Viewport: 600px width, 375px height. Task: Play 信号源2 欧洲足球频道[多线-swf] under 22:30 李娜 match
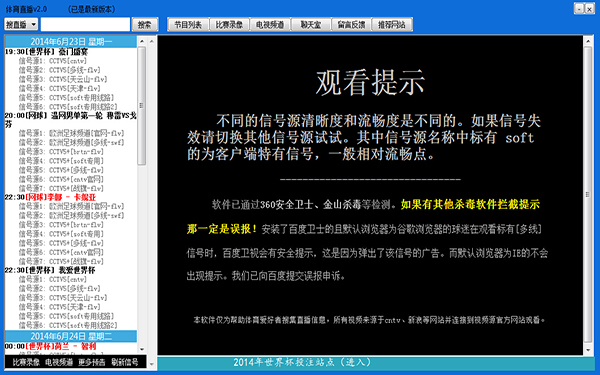[x=71, y=215]
